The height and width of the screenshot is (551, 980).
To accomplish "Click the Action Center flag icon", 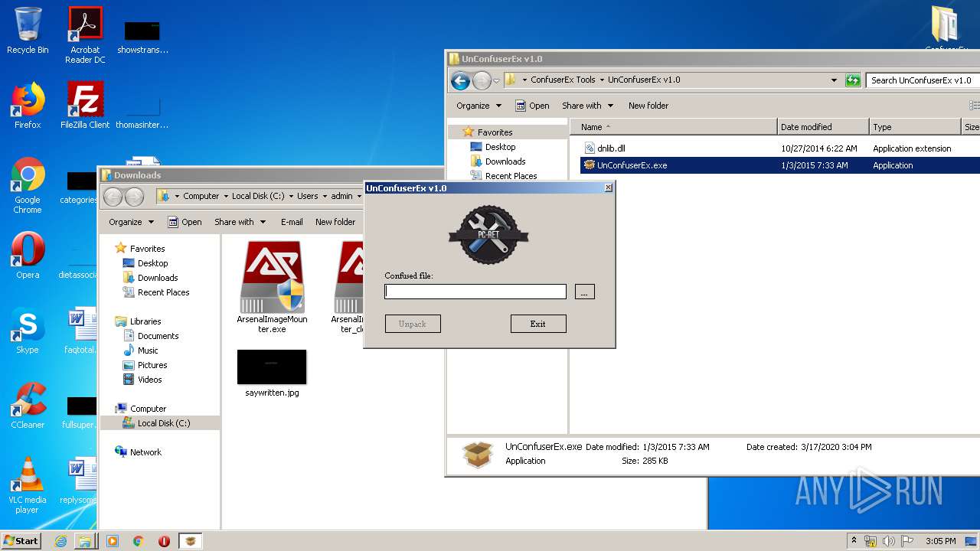I will click(907, 541).
